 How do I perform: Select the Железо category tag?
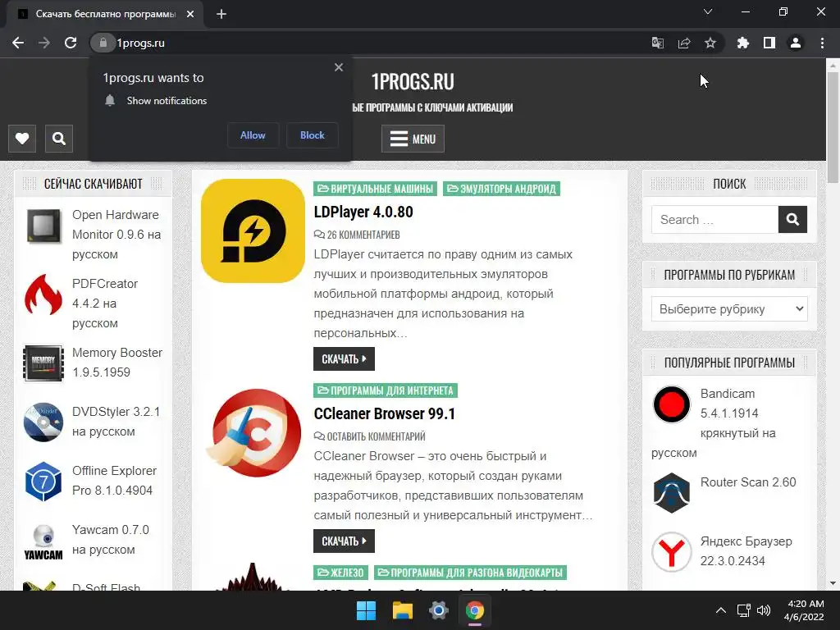[x=340, y=573]
